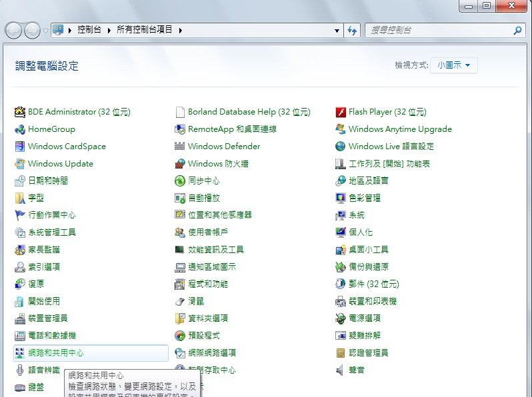532x397 pixels.
Task: Open the 效能資訊及工具 link
Action: point(216,250)
